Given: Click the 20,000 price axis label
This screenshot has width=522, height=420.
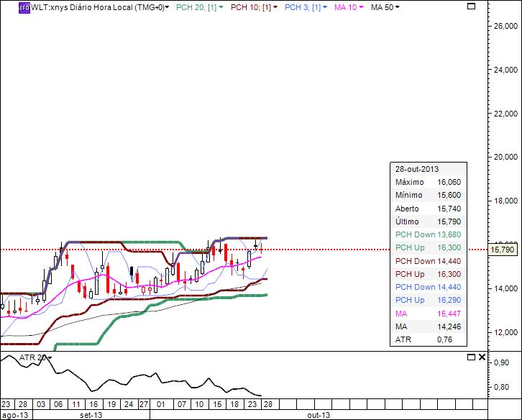Looking at the screenshot, I should coord(505,157).
